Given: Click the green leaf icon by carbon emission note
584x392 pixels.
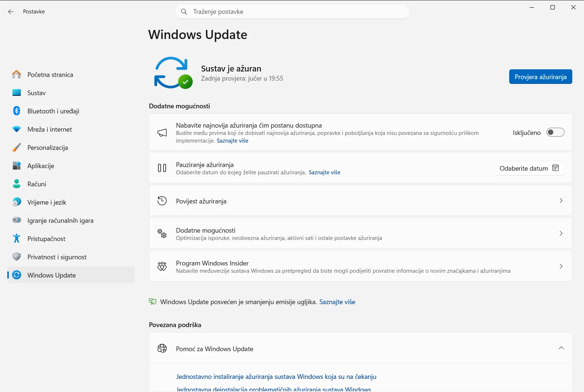Looking at the screenshot, I should click(x=153, y=302).
